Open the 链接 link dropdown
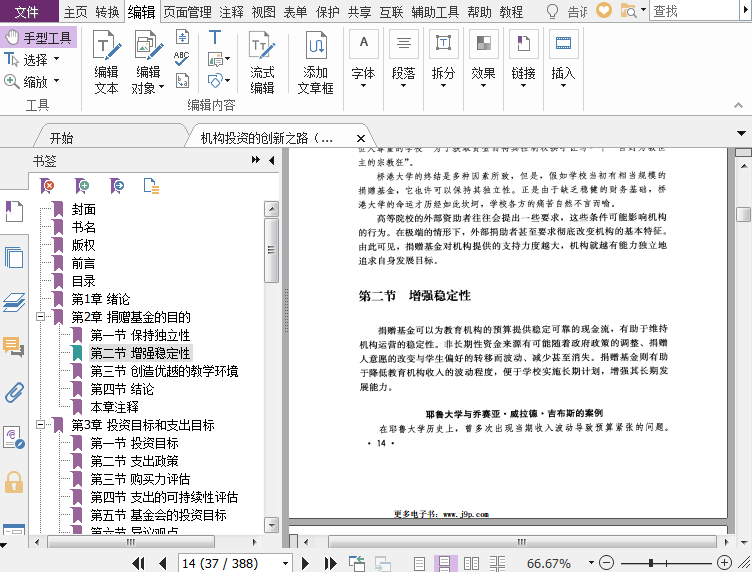This screenshot has width=752, height=572. tap(523, 58)
